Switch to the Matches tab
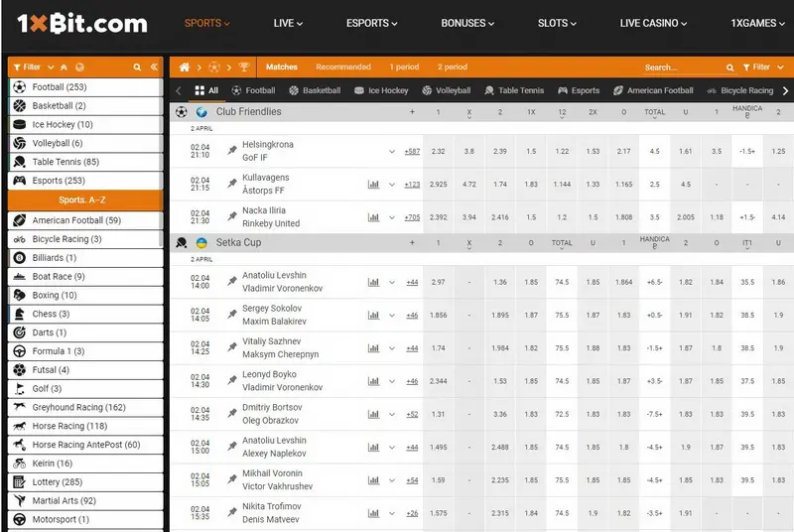Image resolution: width=794 pixels, height=532 pixels. (282, 66)
